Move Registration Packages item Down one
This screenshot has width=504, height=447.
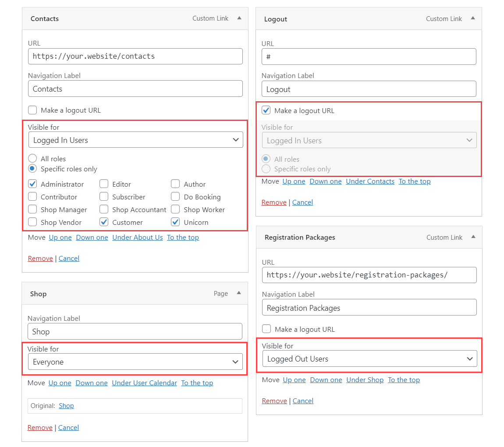tap(326, 380)
